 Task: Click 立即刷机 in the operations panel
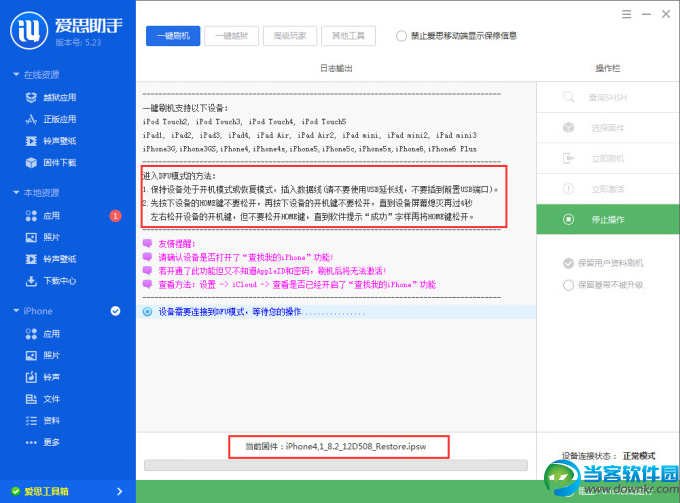pos(608,158)
